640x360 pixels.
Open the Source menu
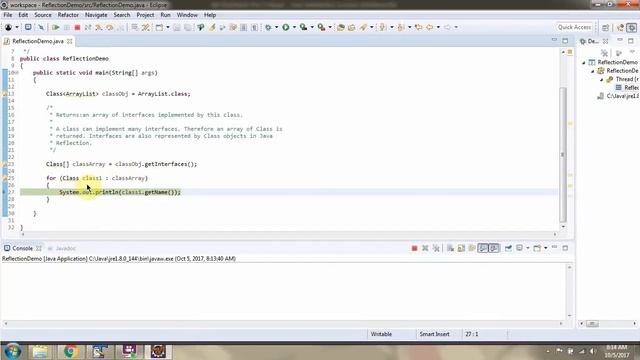(x=43, y=15)
